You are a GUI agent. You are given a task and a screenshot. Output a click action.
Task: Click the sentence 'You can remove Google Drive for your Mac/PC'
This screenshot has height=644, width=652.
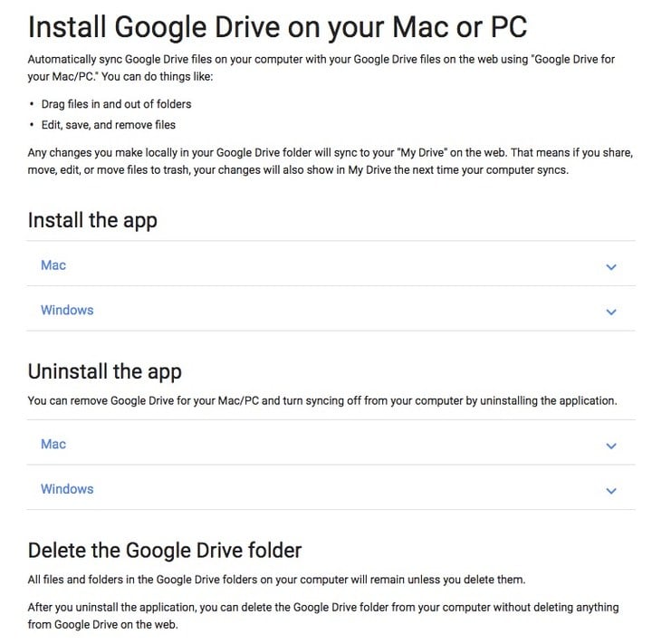322,400
